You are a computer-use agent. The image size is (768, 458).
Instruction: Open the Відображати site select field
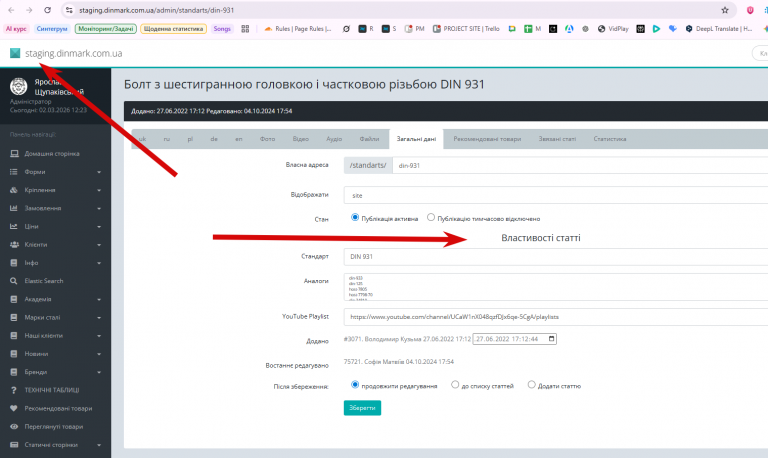point(556,195)
